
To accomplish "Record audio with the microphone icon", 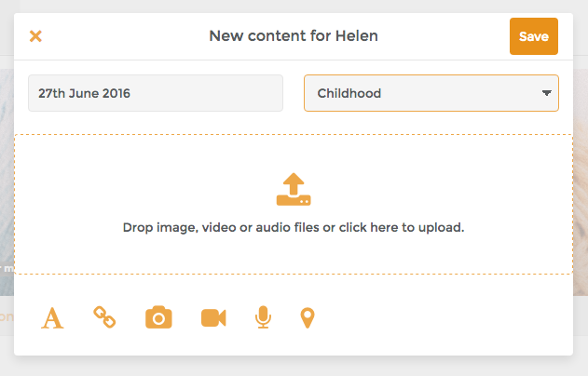I will [263, 317].
